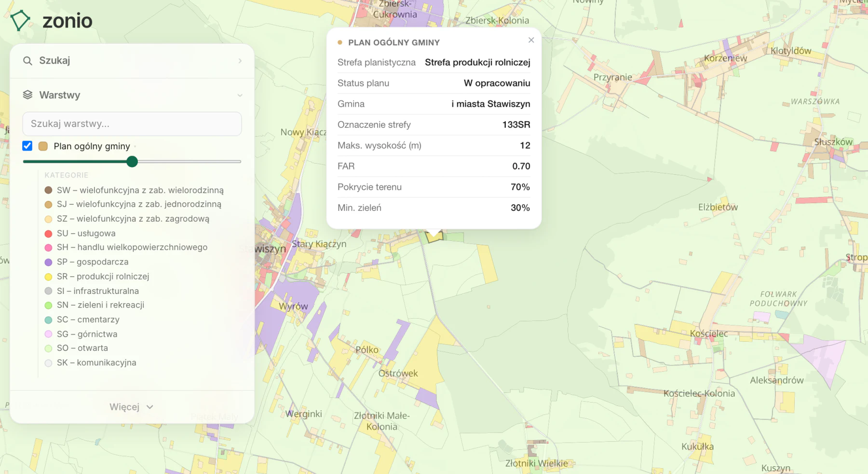Screen dimensions: 868x474
Task: Click the search magnifier icon
Action: [x=27, y=61]
